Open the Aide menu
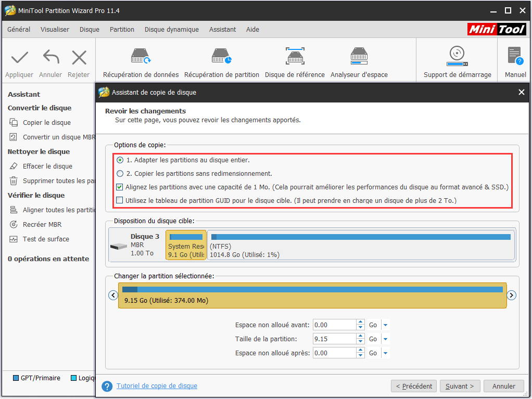The width and height of the screenshot is (532, 399). [252, 30]
